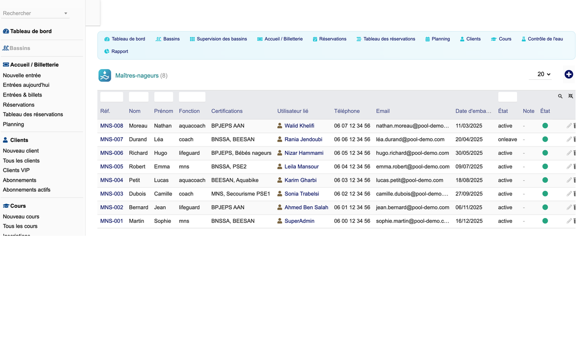
Task: Go to Nouvelle entrée in sidebar
Action: tap(22, 75)
